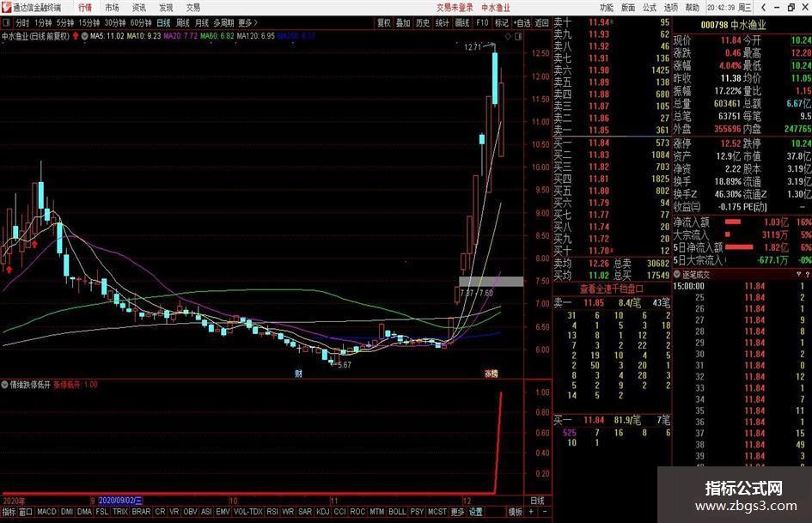Image resolution: width=812 pixels, height=523 pixels.
Task: Select the KDJ indicator tab
Action: coord(322,512)
